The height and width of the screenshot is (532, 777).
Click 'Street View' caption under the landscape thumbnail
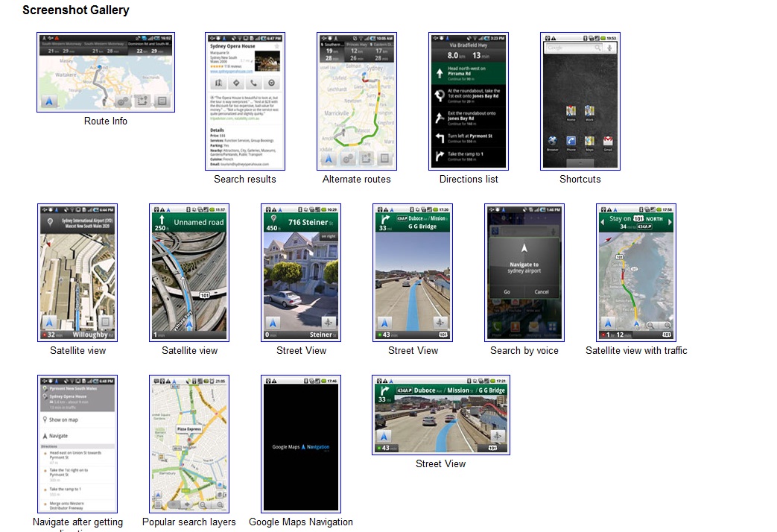coord(440,463)
